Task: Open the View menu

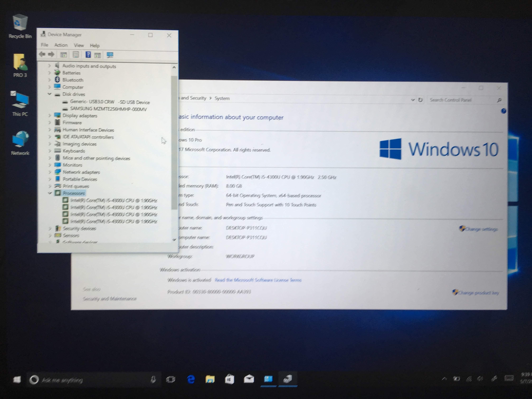Action: coord(79,45)
